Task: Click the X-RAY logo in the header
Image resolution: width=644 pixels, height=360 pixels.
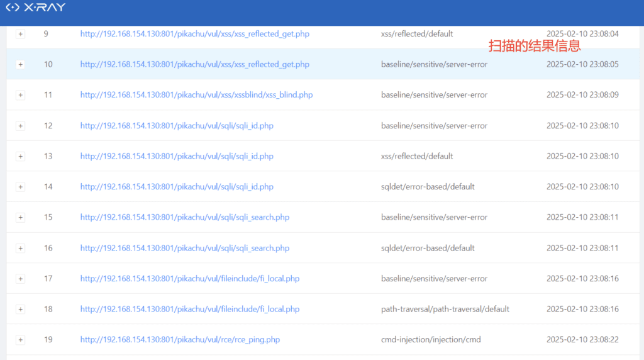Action: [36, 8]
